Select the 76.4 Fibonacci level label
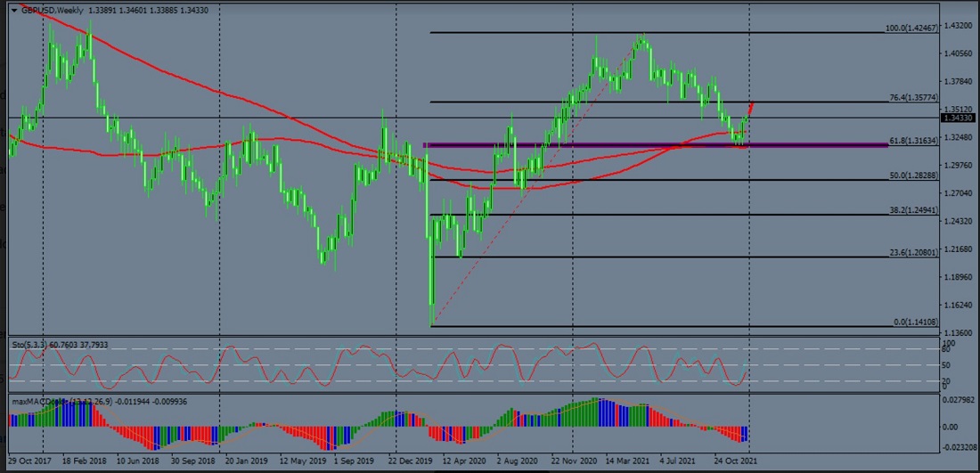 coord(911,98)
